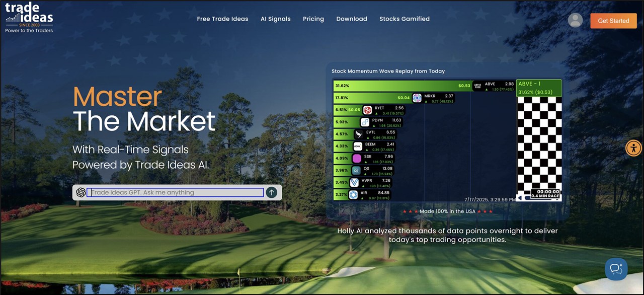Open the accessibility options icon

pyautogui.click(x=633, y=148)
